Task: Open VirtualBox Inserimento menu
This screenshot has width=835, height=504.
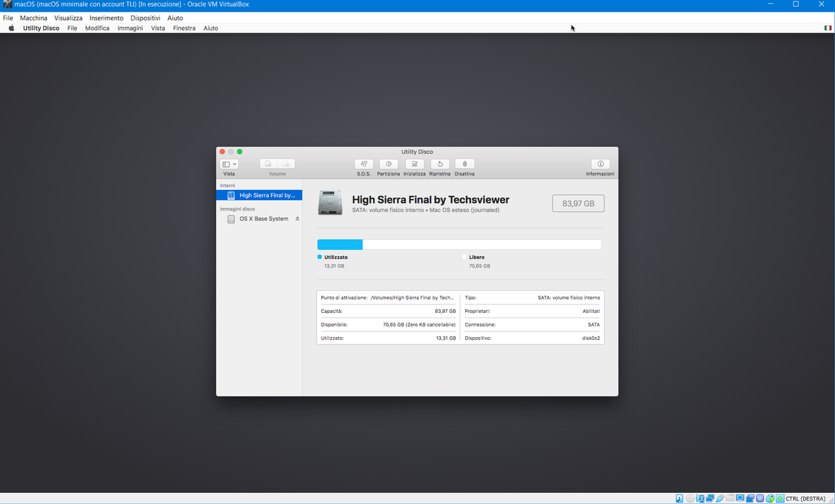Action: (106, 18)
